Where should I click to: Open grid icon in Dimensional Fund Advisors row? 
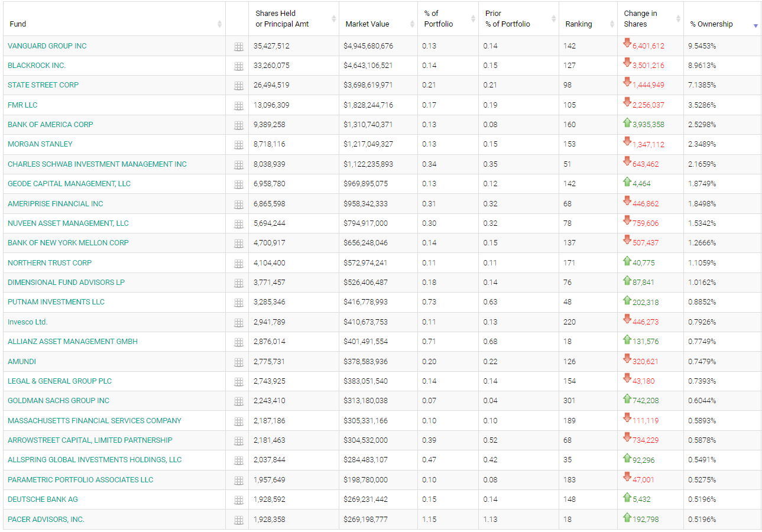(x=239, y=283)
